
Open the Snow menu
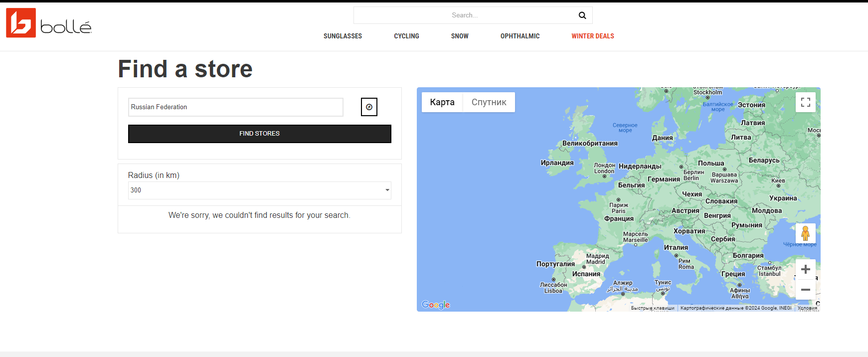pos(460,36)
